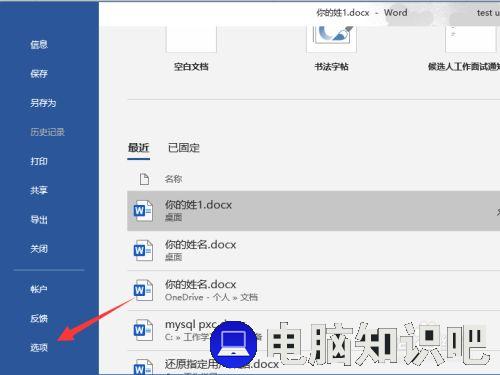Click the document icon in the list header

click(x=144, y=179)
